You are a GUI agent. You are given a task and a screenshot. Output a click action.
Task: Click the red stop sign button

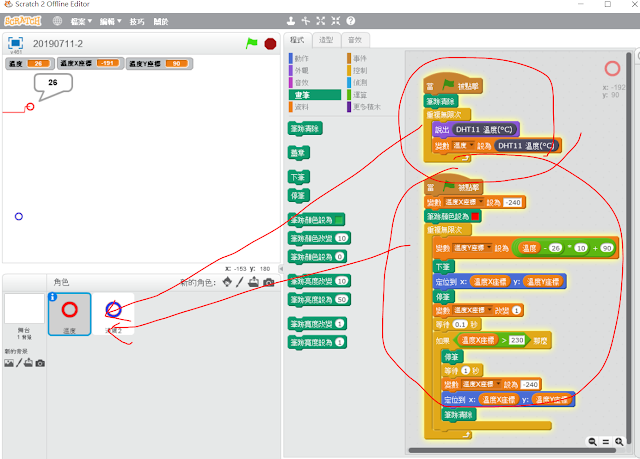tap(270, 43)
